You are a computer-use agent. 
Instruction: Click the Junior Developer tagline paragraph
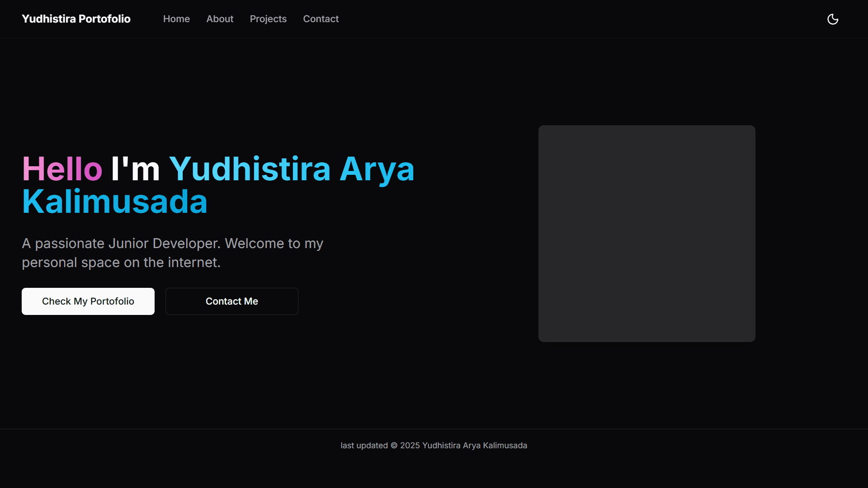click(x=173, y=252)
